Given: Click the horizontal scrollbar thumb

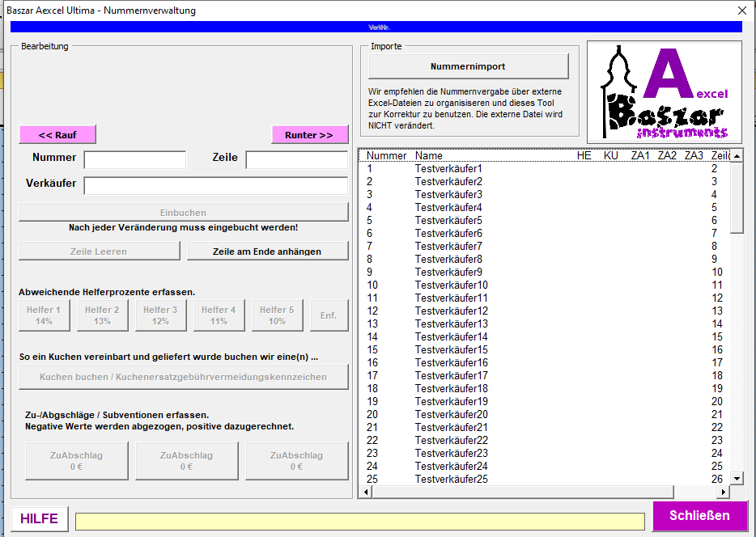Looking at the screenshot, I should (x=523, y=492).
